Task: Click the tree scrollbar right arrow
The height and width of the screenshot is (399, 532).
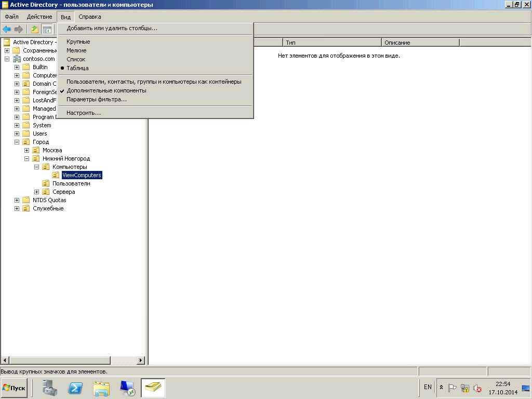Action: click(141, 360)
